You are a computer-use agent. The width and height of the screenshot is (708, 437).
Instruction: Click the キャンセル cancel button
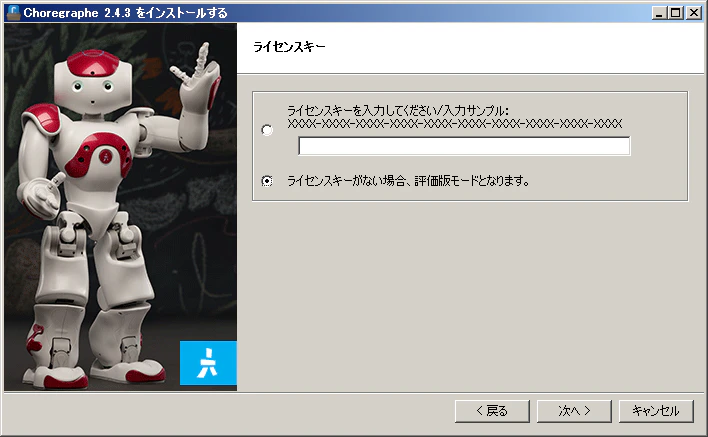click(656, 411)
